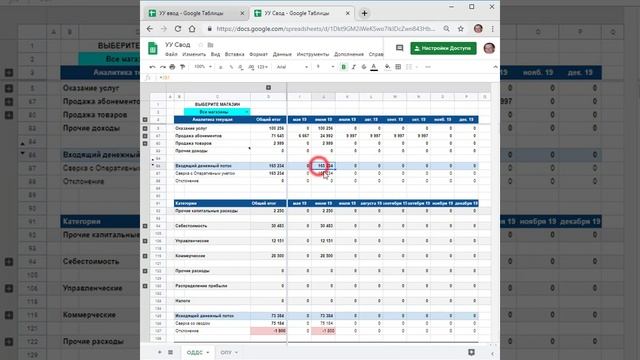
Task: Open the cell borders tool
Action: click(398, 67)
